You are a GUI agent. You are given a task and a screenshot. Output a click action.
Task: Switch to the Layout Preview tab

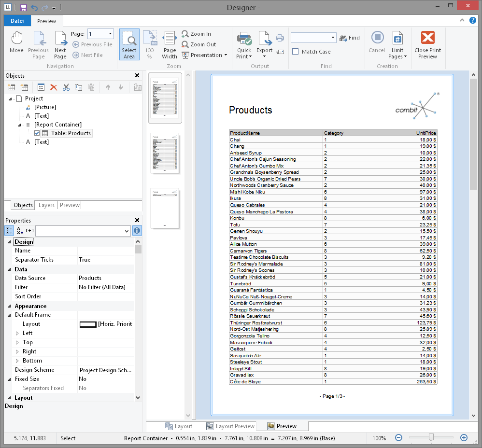pos(230,426)
